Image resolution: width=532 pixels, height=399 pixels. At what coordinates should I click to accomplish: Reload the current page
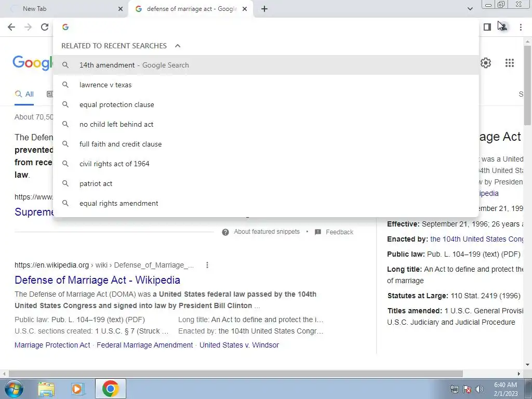(45, 27)
